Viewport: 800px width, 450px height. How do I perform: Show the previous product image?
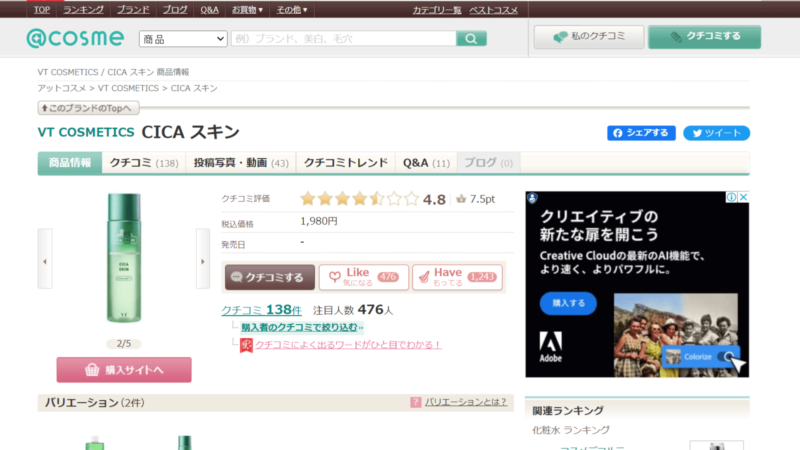pos(45,259)
